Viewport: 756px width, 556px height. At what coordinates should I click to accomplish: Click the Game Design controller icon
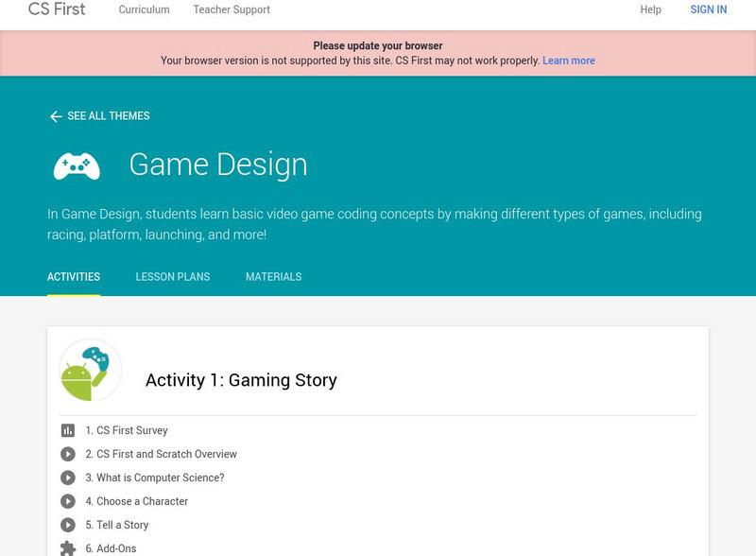tap(77, 166)
